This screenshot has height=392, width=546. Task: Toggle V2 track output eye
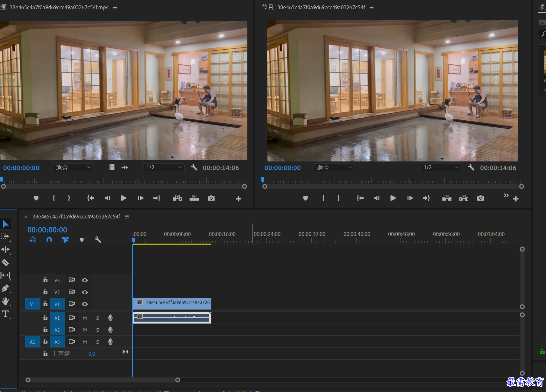click(85, 292)
